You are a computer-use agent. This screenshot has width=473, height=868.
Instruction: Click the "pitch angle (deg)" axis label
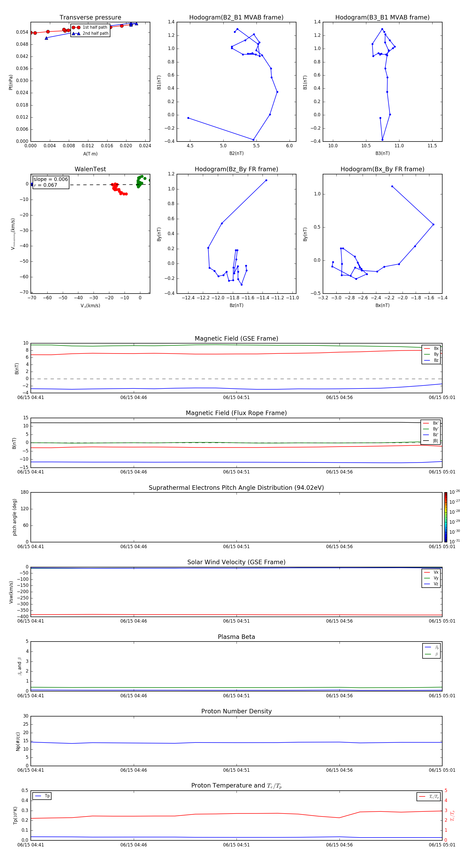pos(15,517)
